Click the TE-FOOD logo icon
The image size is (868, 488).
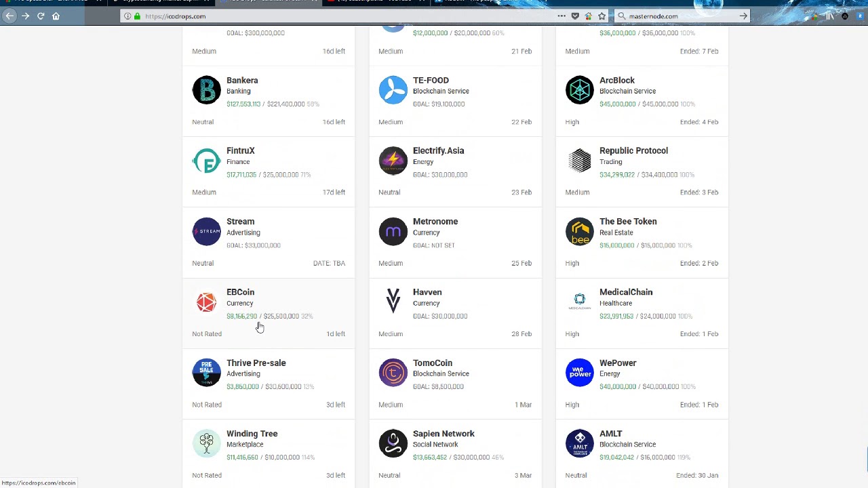(x=393, y=90)
